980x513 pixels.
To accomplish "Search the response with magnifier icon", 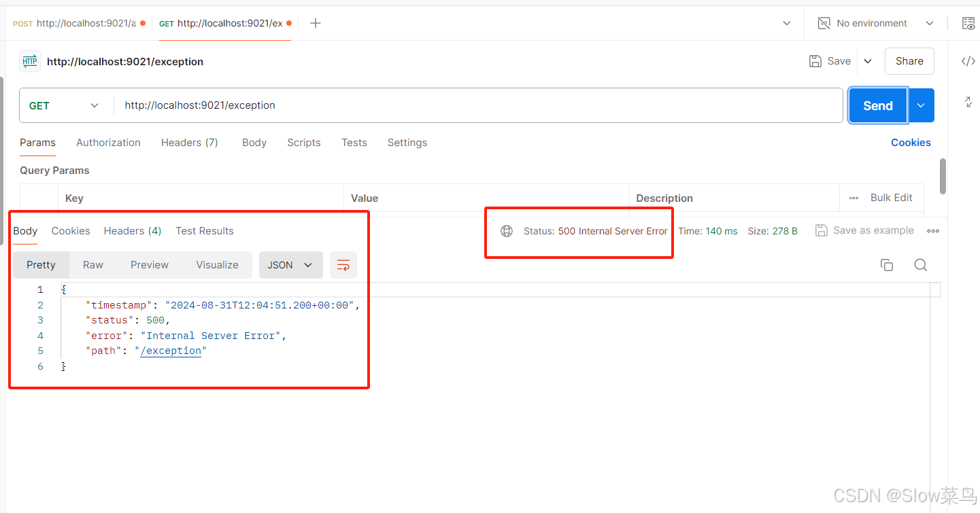I will point(920,265).
